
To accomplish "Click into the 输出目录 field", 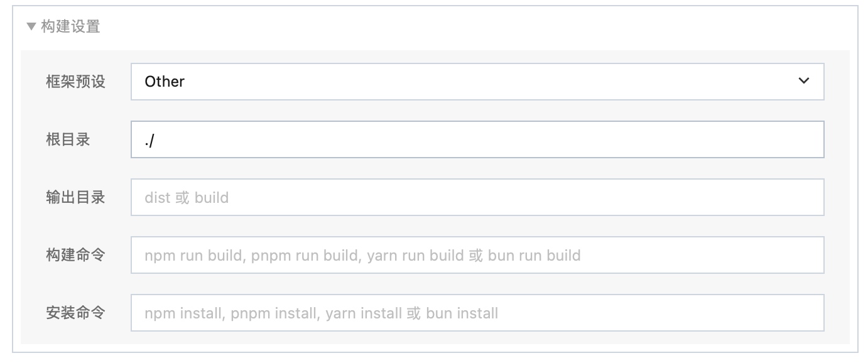I will [x=477, y=197].
